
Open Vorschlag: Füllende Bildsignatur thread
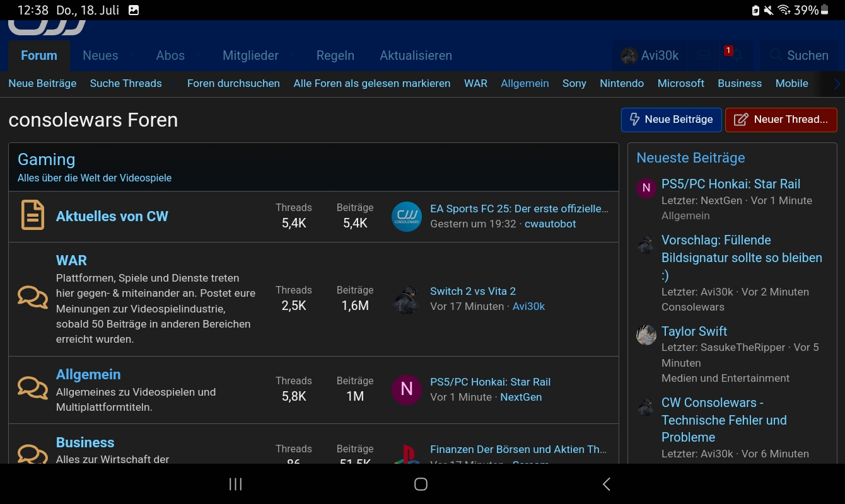pos(742,257)
